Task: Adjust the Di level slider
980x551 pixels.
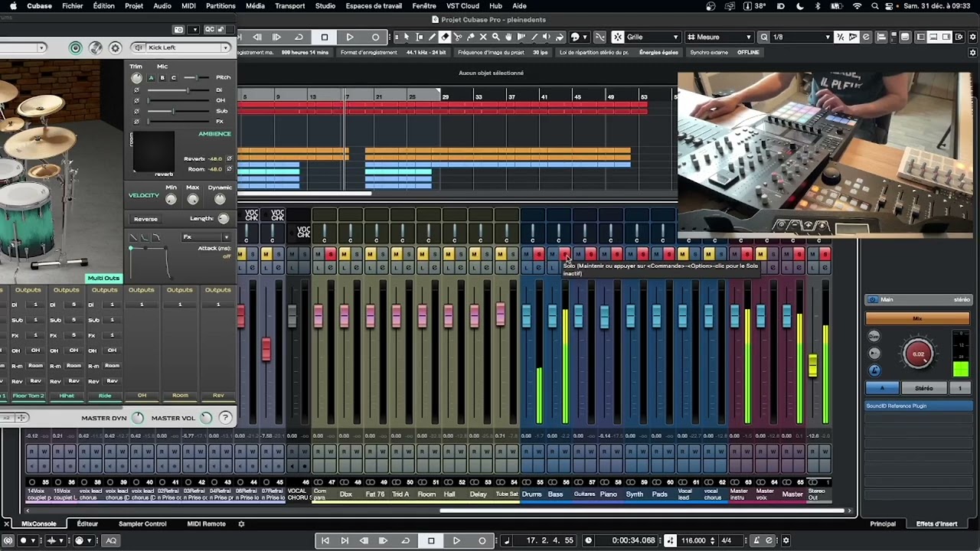Action: coord(178,90)
